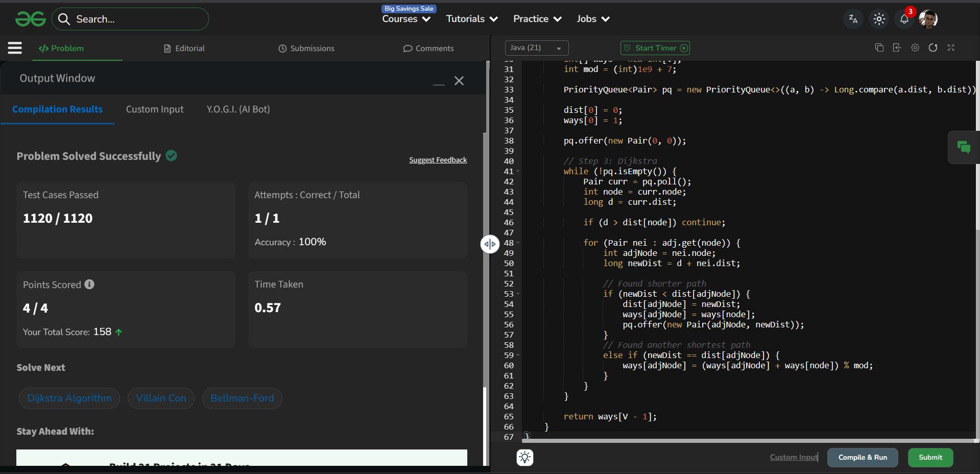Screen dimensions: 980x474
Task: Open the language translation icon
Action: [x=853, y=19]
